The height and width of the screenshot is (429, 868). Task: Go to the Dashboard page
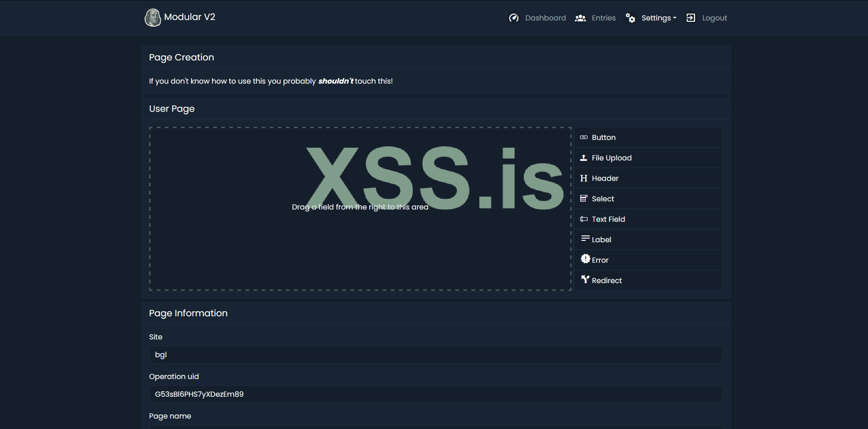[546, 18]
